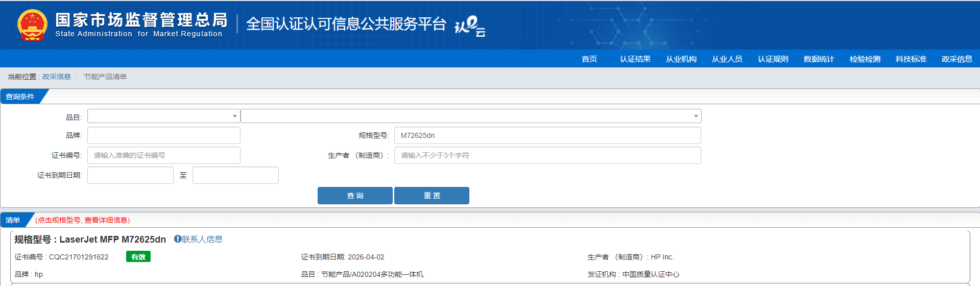980x286 pixels.
Task: Click the green 有效 status badge
Action: [x=138, y=257]
